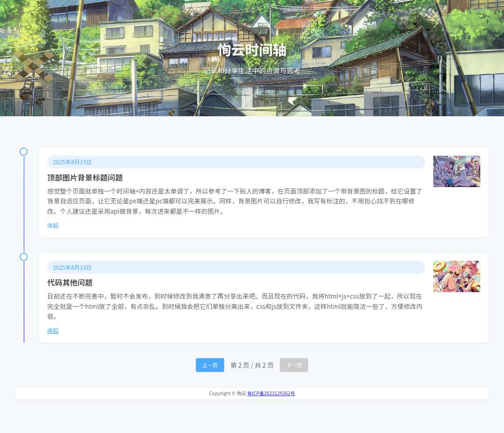The width and height of the screenshot is (504, 433).
Task: Select the 2025年8月15日 date badge on second post
Action: (72, 267)
